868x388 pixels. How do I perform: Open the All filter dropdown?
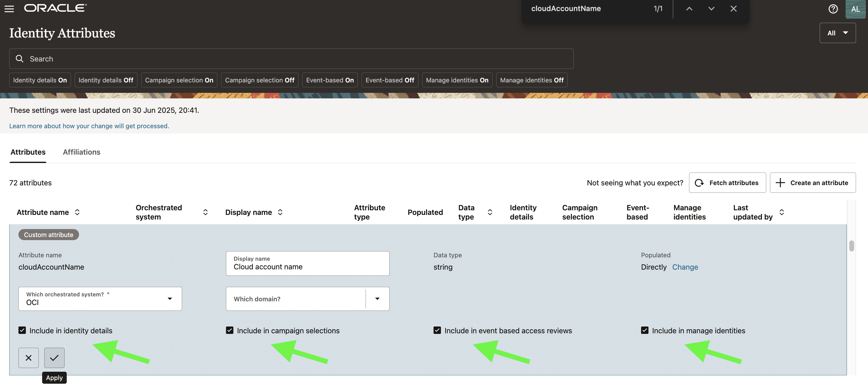(838, 33)
